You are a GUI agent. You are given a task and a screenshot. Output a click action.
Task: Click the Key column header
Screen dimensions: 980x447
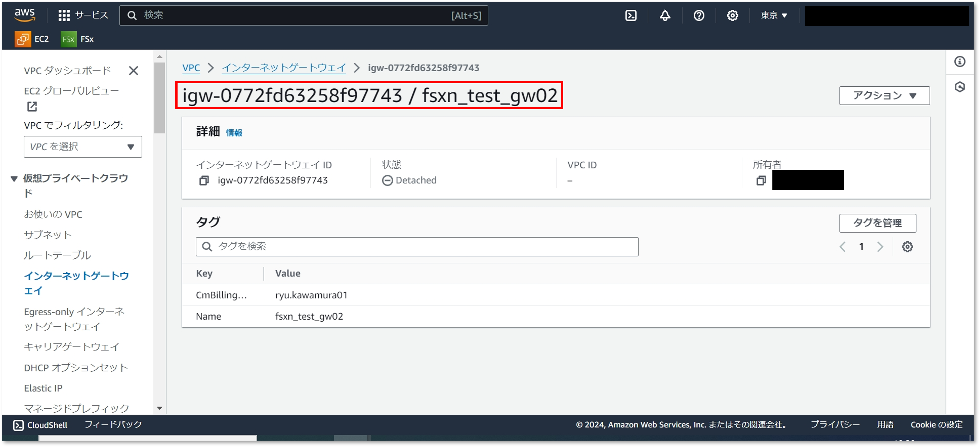click(x=204, y=274)
